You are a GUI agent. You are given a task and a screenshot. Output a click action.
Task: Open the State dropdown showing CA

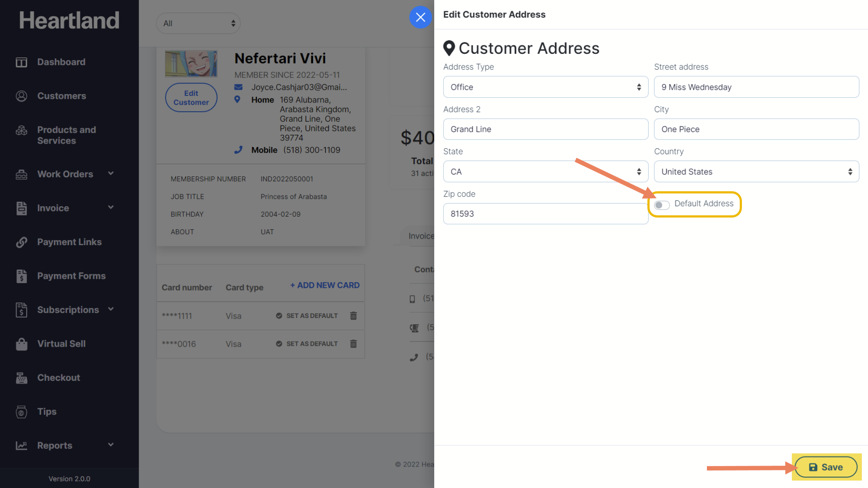[x=545, y=172]
